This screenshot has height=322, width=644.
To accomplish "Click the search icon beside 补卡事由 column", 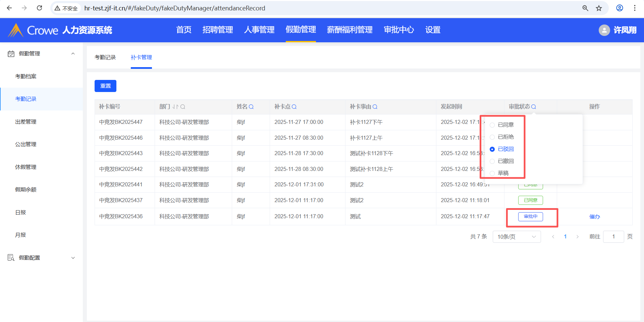I will (x=375, y=107).
